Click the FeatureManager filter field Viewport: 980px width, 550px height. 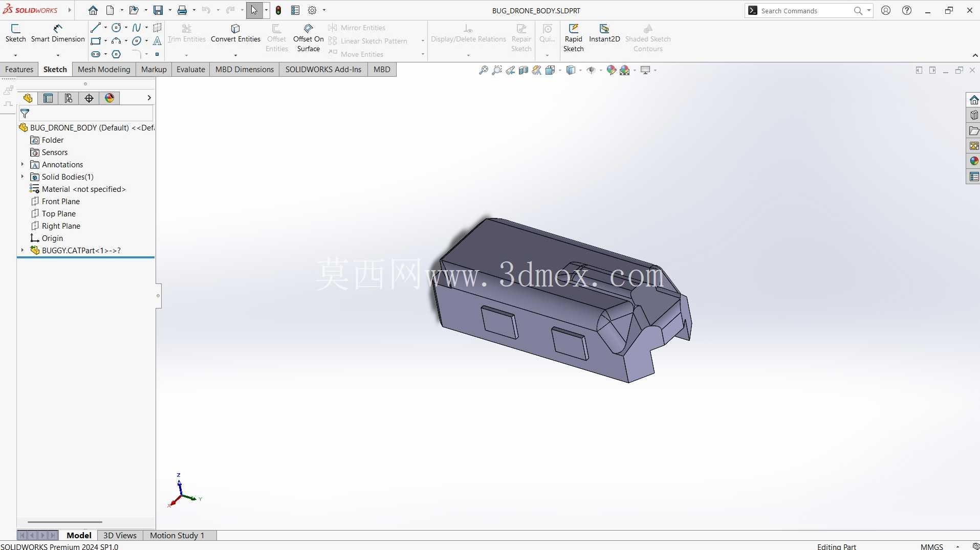click(86, 114)
